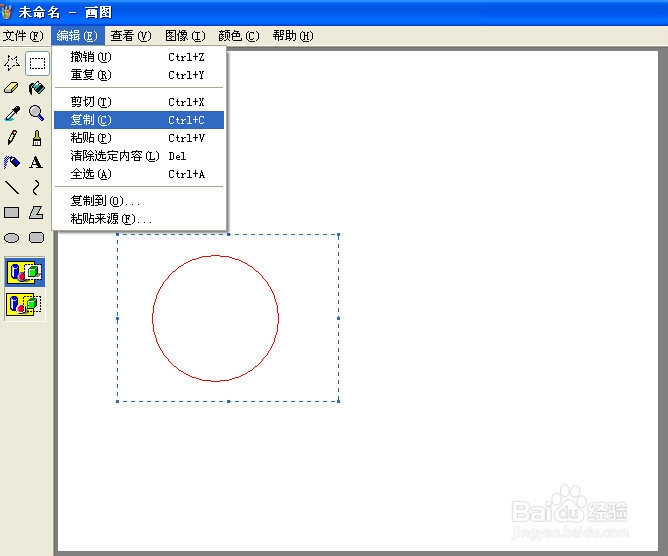Choose the Pencil tool
The image size is (668, 556).
point(12,138)
